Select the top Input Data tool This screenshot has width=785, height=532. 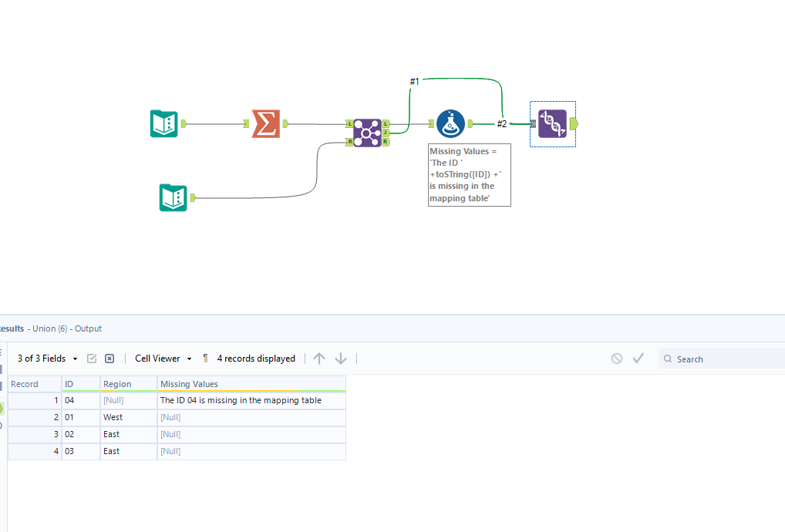point(163,123)
